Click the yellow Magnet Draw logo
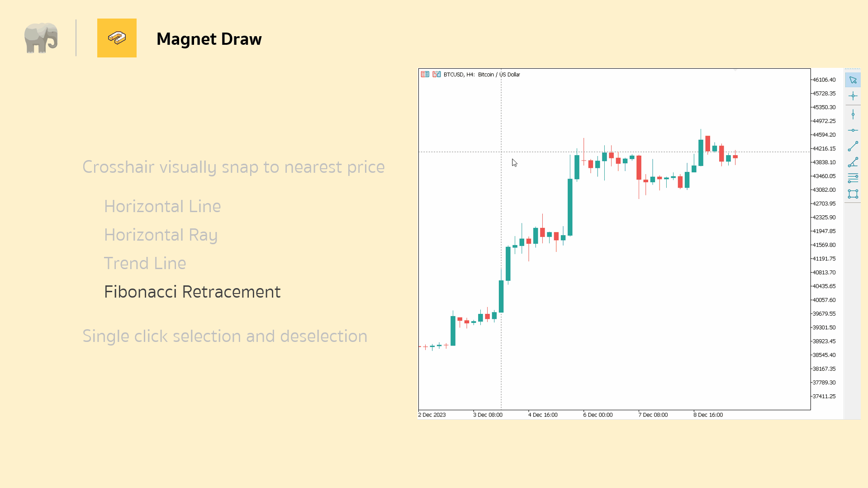Image resolution: width=868 pixels, height=488 pixels. pyautogui.click(x=117, y=38)
